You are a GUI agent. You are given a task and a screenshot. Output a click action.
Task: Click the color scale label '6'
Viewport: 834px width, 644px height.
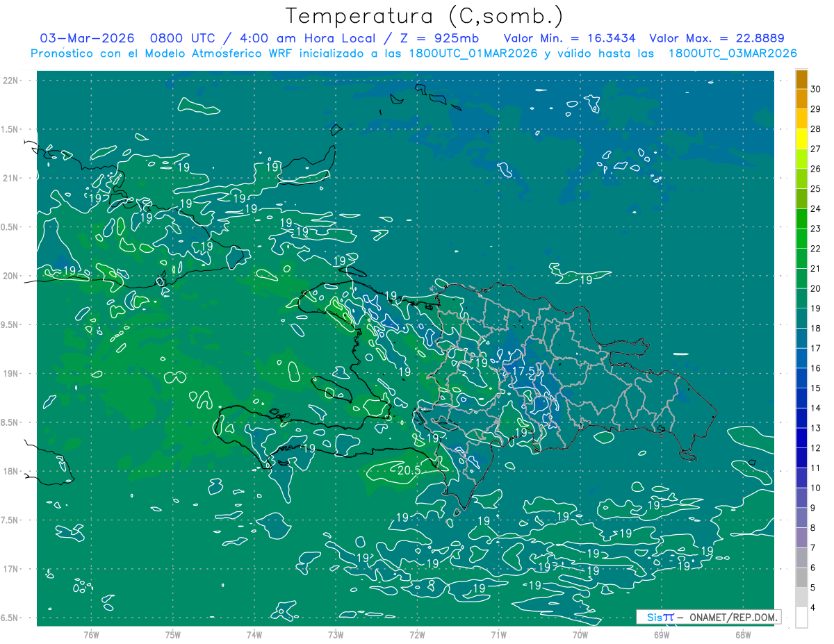(x=813, y=568)
